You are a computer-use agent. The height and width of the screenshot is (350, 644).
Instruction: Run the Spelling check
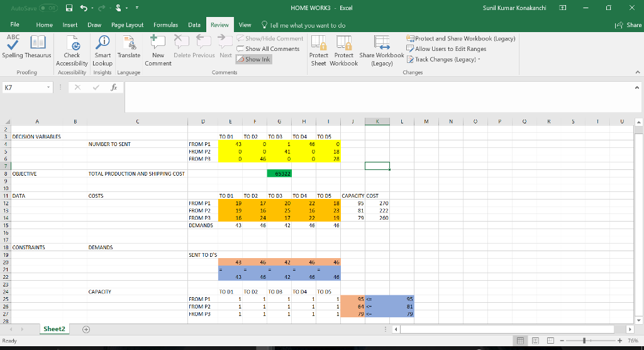coord(13,47)
